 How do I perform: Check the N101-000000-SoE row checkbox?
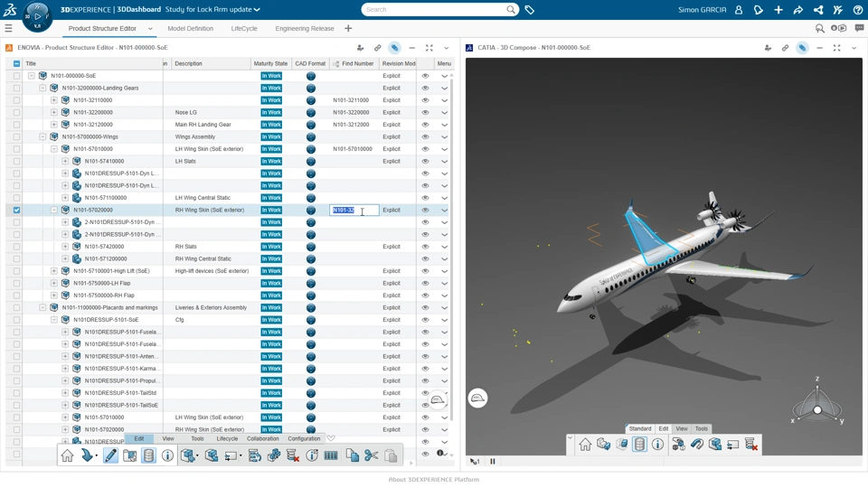click(x=16, y=76)
